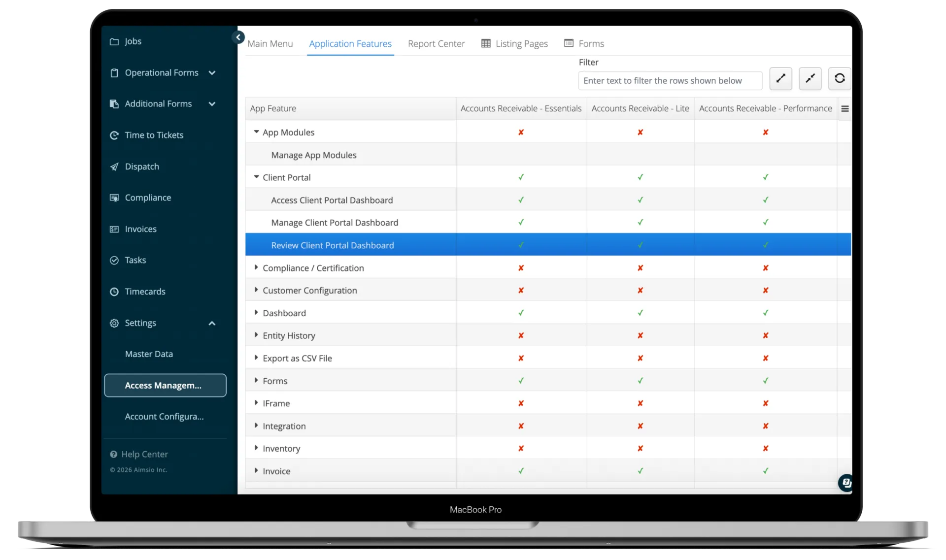The image size is (946, 560).
Task: Click the Help Center question mark icon
Action: coord(114,454)
